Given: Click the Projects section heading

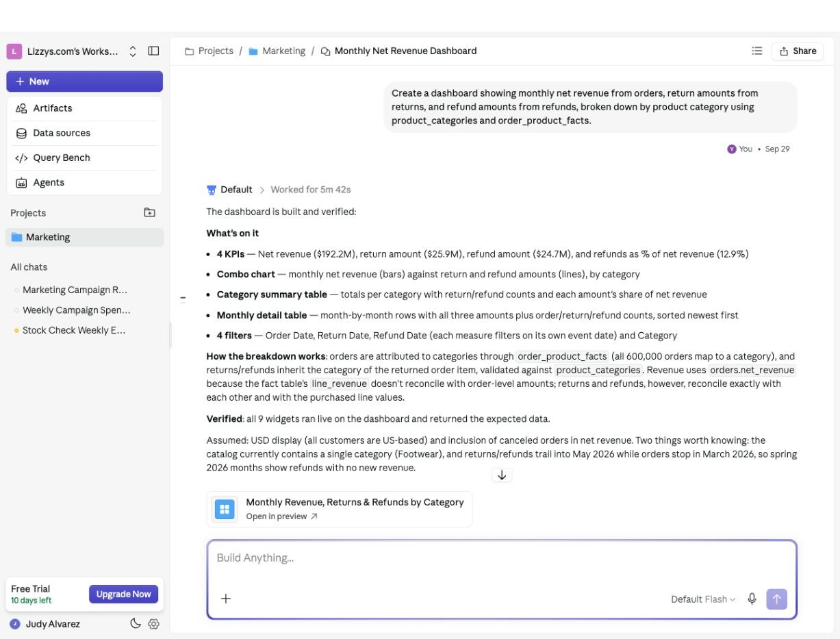Looking at the screenshot, I should 28,213.
